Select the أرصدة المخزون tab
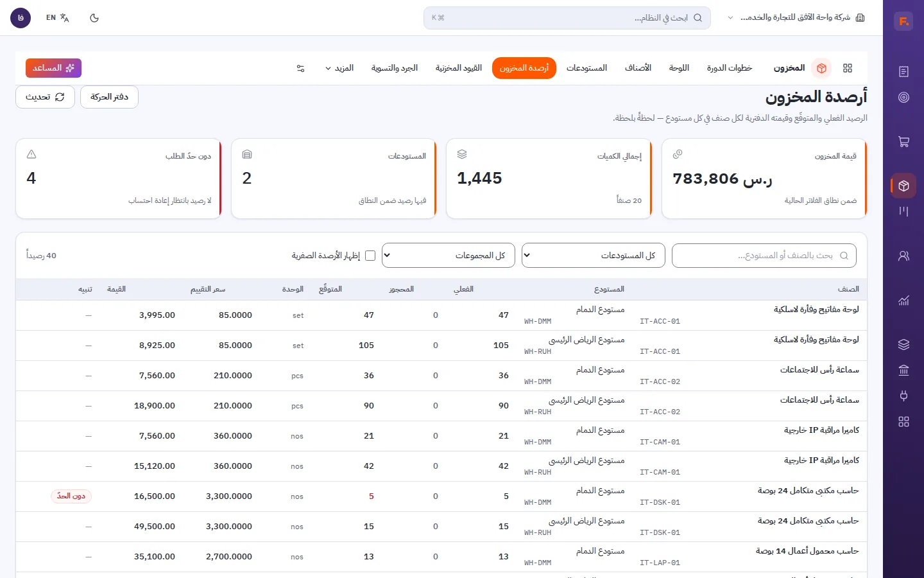Screen dimensions: 924x578 [524, 68]
